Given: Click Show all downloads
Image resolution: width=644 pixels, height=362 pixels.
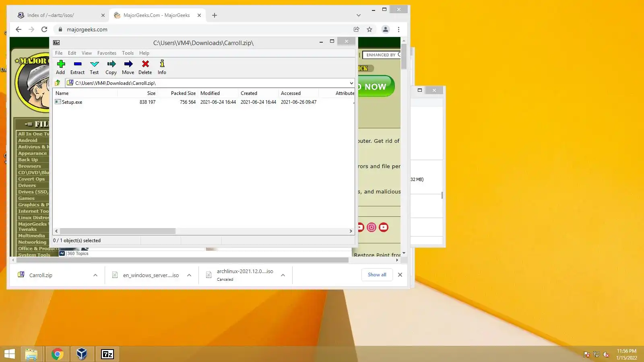Looking at the screenshot, I should tap(377, 275).
